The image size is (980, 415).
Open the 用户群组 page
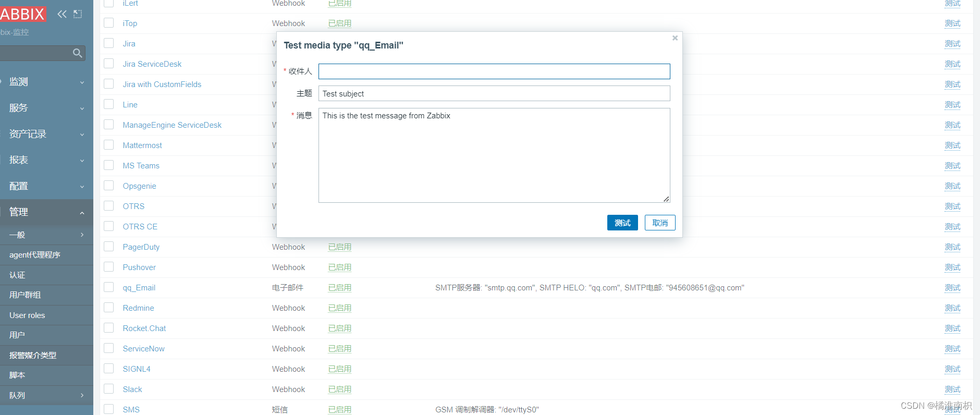[x=46, y=295]
